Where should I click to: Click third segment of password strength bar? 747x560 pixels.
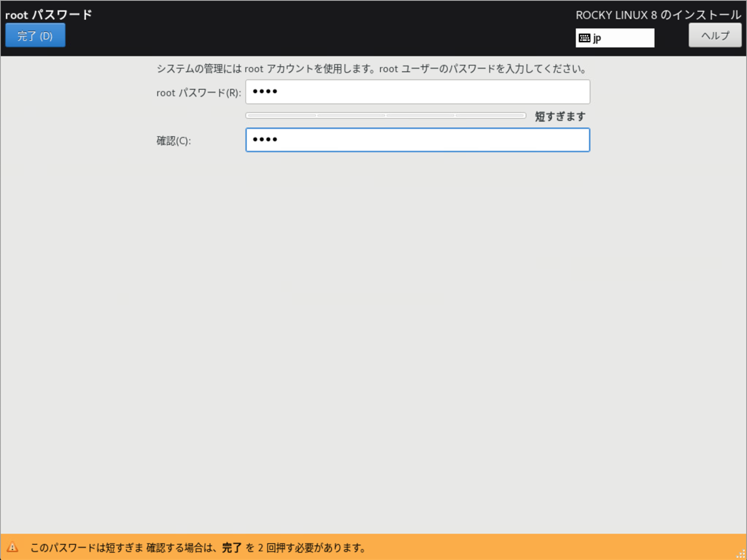[420, 116]
